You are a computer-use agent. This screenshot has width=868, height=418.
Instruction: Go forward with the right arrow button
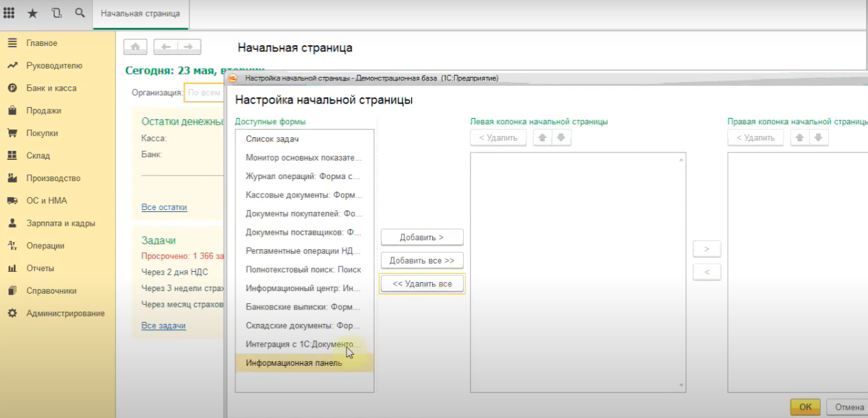[189, 47]
